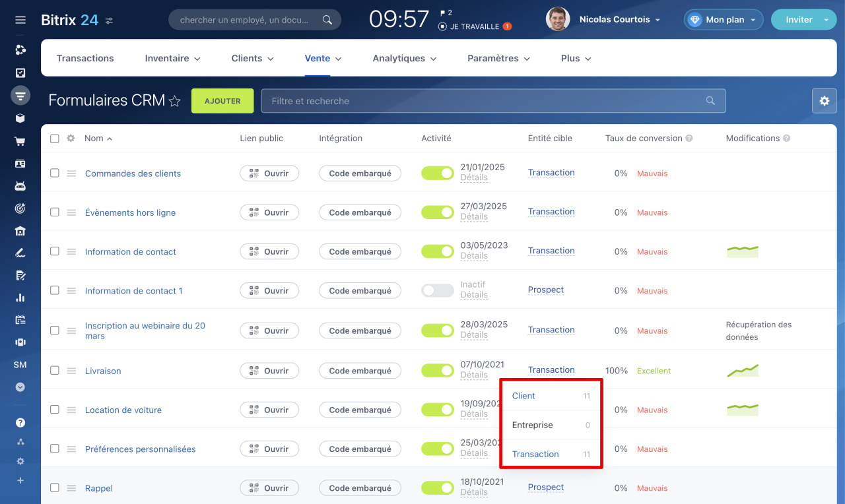Viewport: 845px width, 504px height.
Task: Click Nicolas Courtois profile avatar
Action: [x=558, y=20]
